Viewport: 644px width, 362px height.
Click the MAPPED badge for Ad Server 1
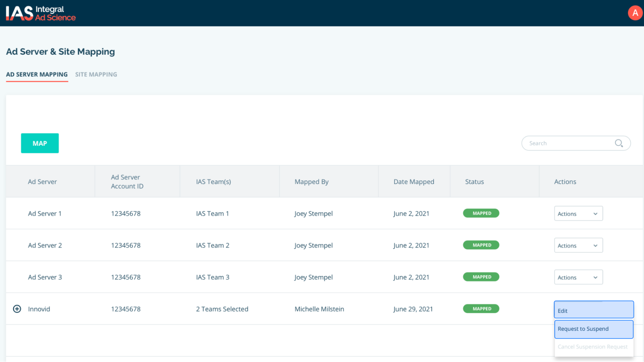pos(481,213)
